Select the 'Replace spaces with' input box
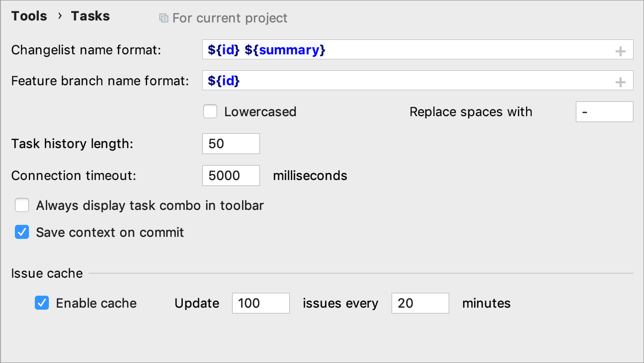The width and height of the screenshot is (644, 363). pyautogui.click(x=604, y=112)
